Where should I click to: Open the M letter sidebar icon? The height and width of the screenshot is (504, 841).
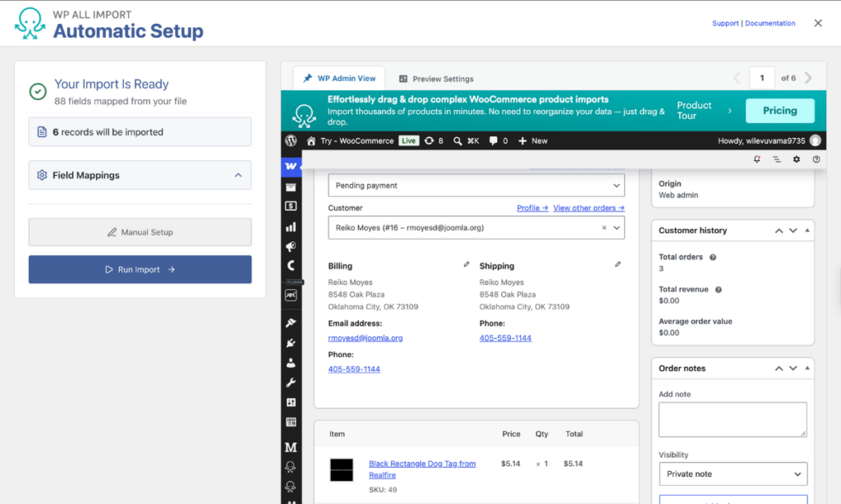click(291, 447)
